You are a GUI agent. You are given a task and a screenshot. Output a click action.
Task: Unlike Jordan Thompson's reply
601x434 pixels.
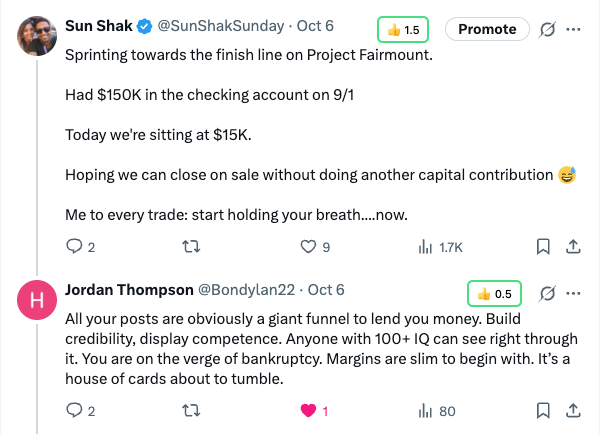308,410
